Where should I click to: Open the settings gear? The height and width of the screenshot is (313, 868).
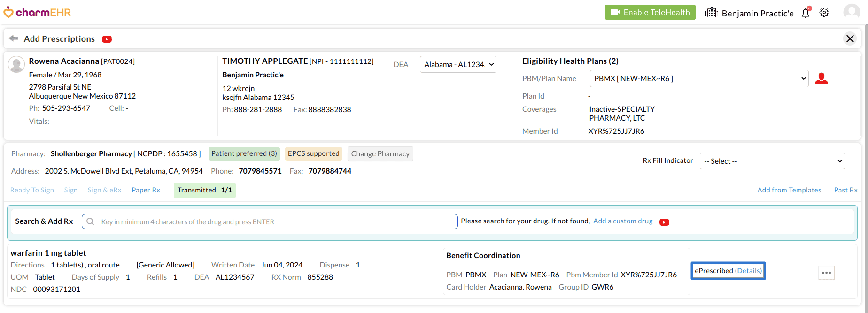click(x=824, y=13)
